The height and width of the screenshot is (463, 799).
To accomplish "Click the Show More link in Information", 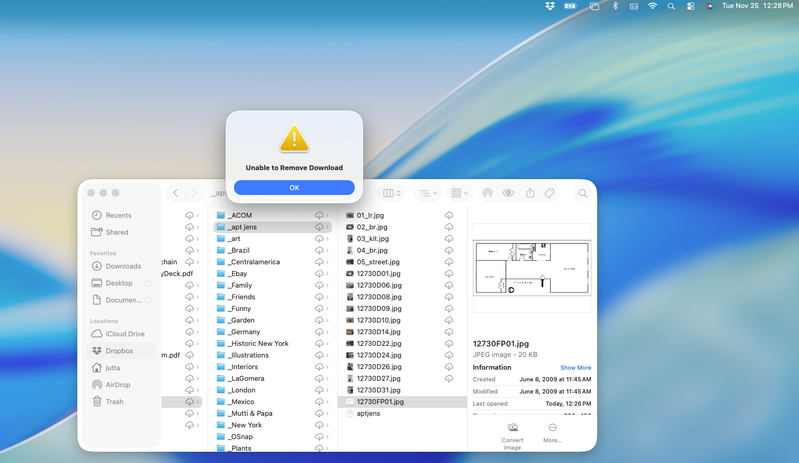I will pyautogui.click(x=575, y=368).
